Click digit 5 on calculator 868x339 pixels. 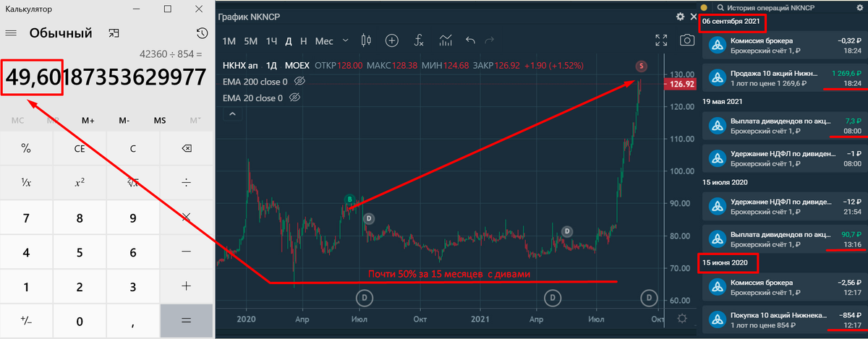click(x=80, y=252)
